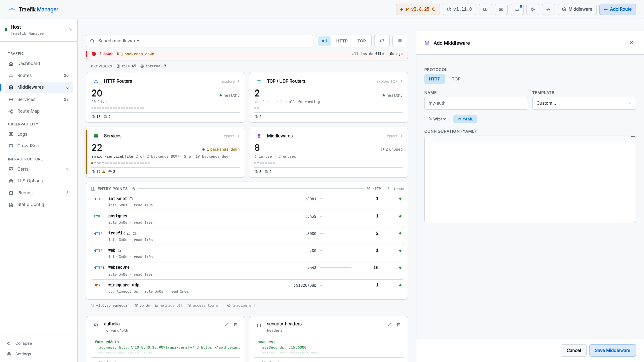Open Routes in sidebar
This screenshot has height=362, width=644.
pos(39,76)
